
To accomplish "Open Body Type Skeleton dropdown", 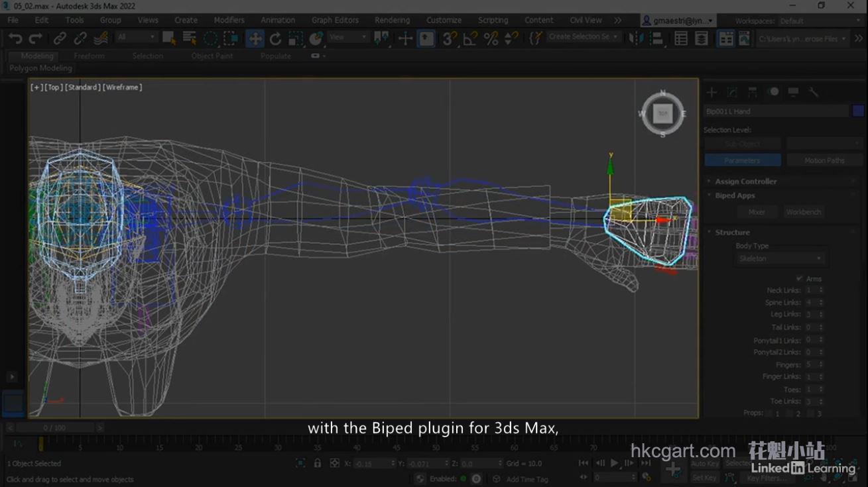I will point(780,258).
